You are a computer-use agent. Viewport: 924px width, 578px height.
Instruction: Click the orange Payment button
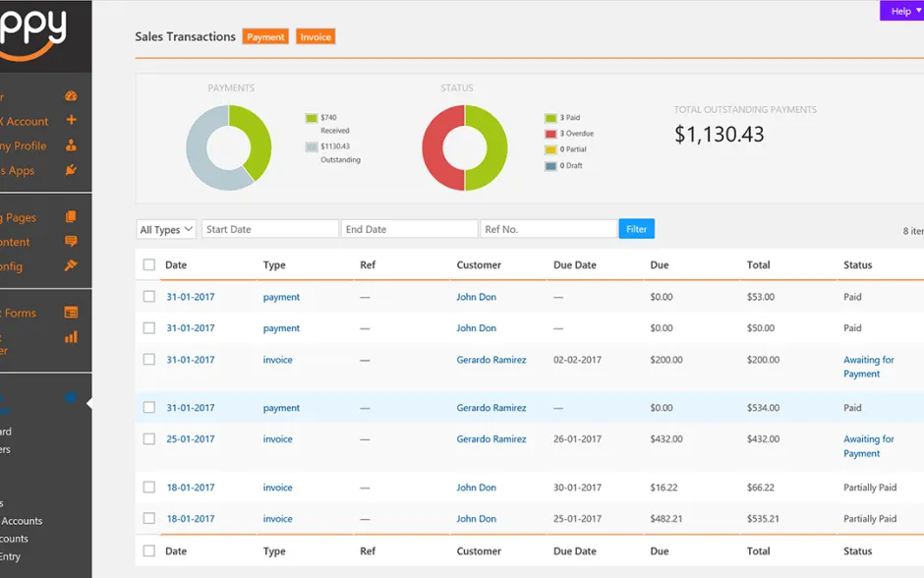[x=265, y=36]
